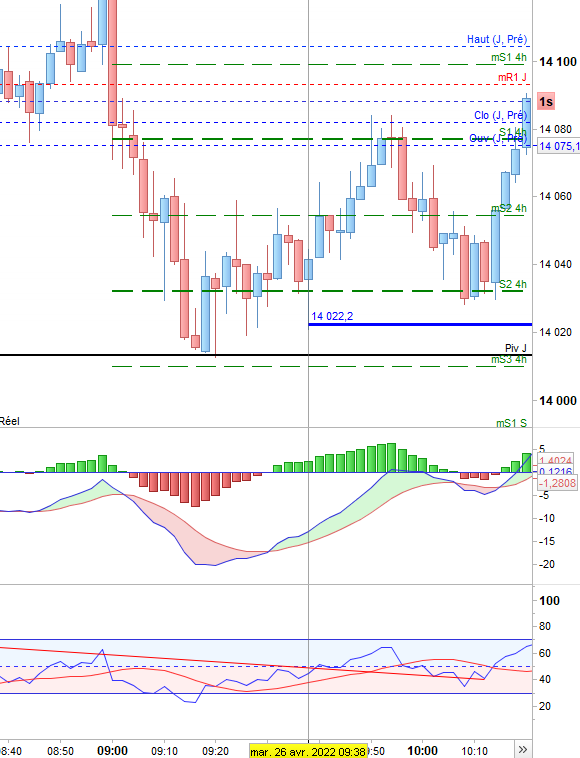Image resolution: width=580 pixels, height=758 pixels.
Task: Click the 09:00 time axis label
Action: click(x=112, y=751)
